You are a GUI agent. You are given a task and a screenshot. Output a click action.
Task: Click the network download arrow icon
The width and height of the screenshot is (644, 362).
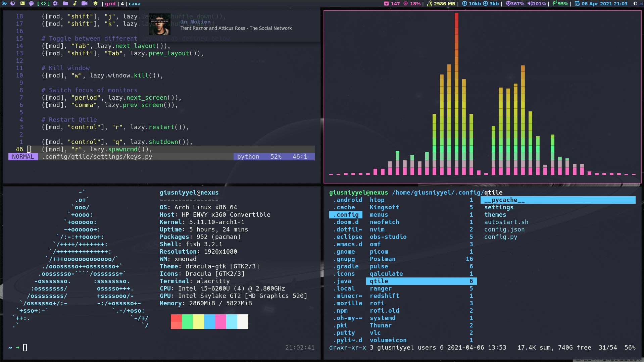[x=485, y=4]
